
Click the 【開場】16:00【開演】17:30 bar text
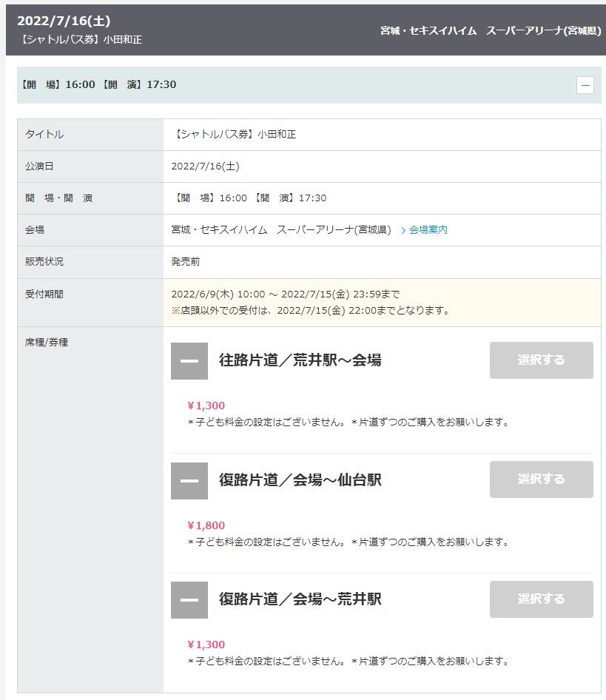tap(98, 84)
